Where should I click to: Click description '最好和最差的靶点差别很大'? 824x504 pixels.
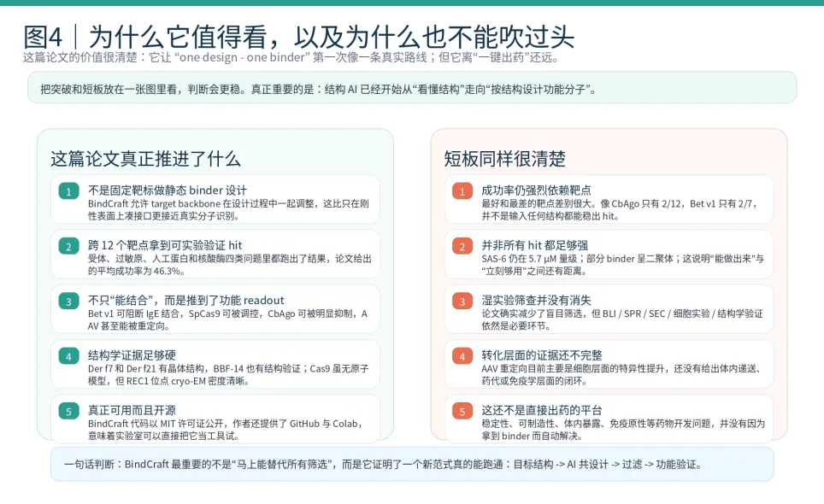tap(620, 209)
